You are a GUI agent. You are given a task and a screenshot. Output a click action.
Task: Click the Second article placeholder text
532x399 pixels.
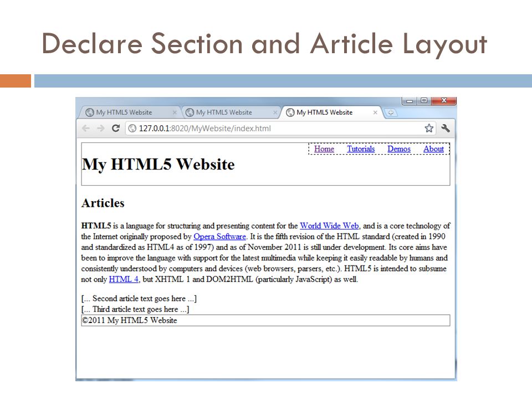(139, 299)
